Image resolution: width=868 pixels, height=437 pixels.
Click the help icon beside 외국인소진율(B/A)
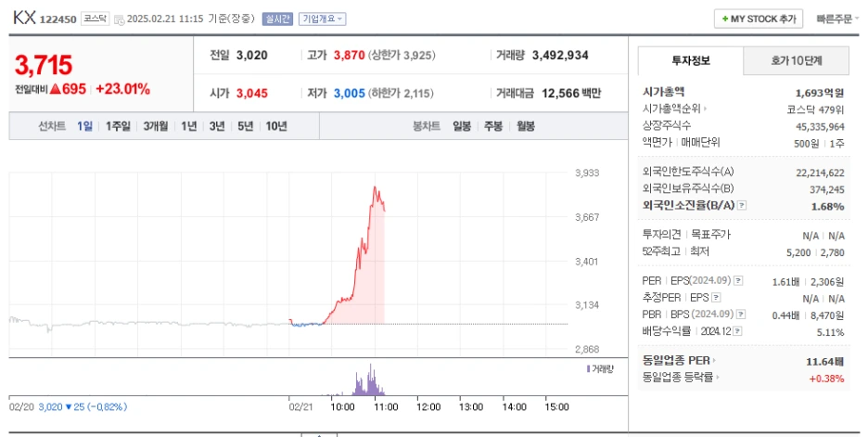tap(742, 205)
